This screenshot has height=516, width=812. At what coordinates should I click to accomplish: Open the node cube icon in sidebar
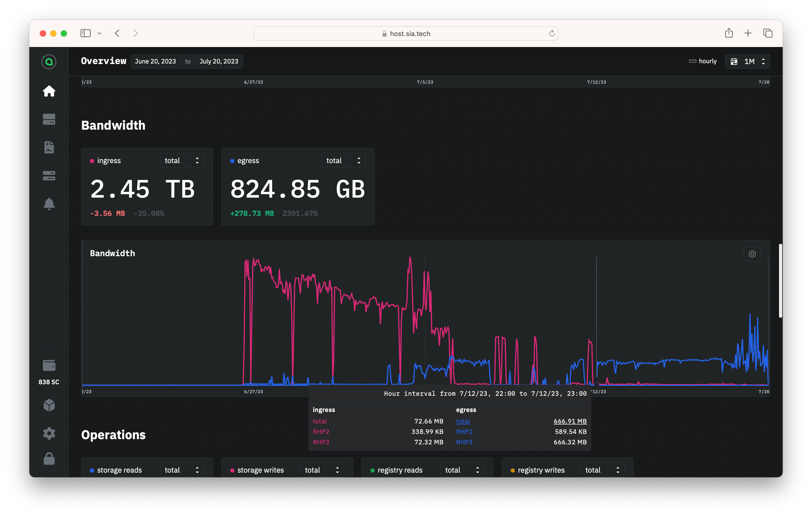pyautogui.click(x=49, y=405)
